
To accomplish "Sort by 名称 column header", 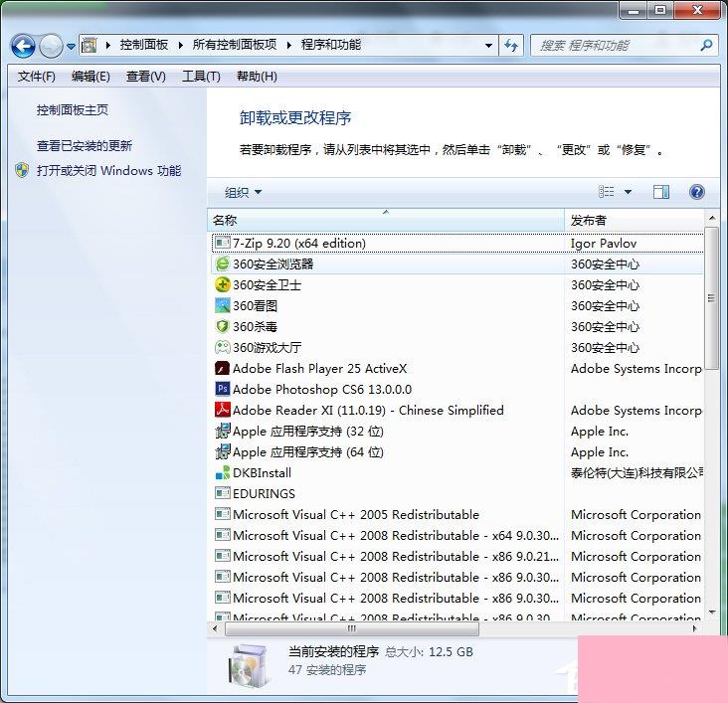I will pyautogui.click(x=385, y=220).
